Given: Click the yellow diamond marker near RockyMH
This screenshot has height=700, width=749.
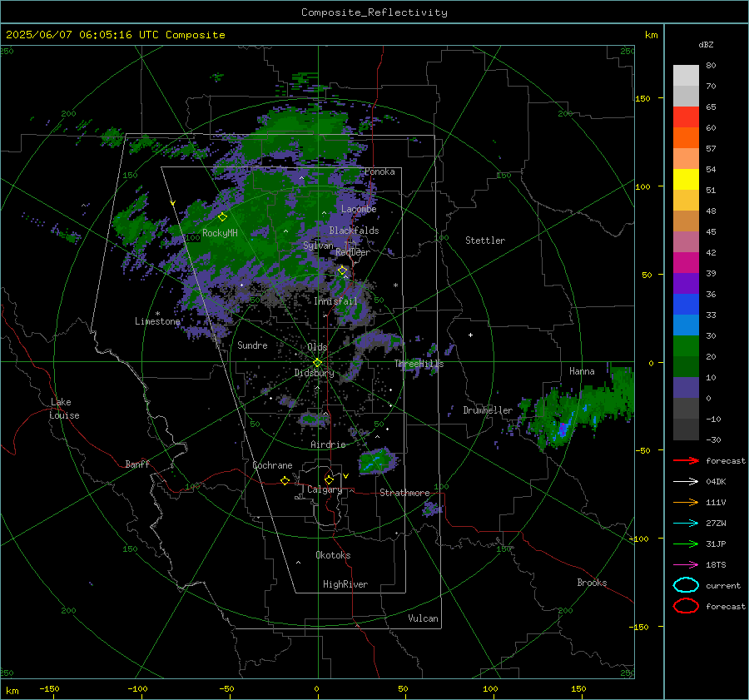Looking at the screenshot, I should click(x=222, y=217).
